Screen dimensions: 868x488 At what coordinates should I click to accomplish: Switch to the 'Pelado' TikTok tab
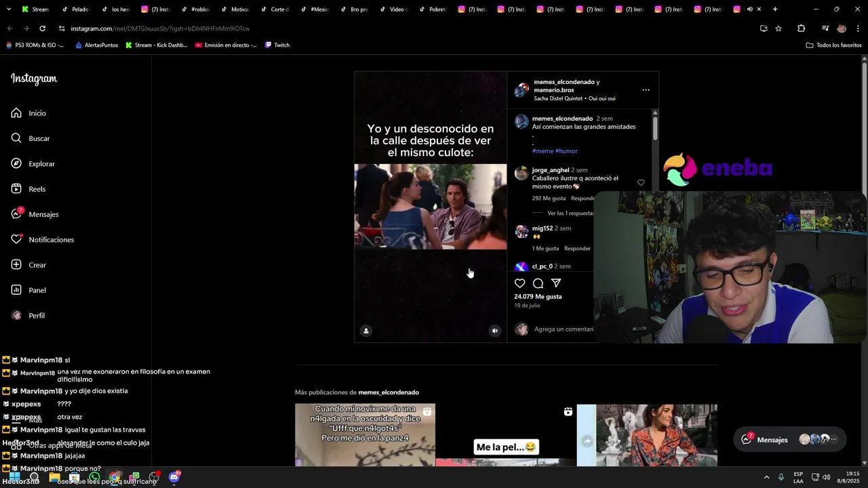pyautogui.click(x=75, y=9)
